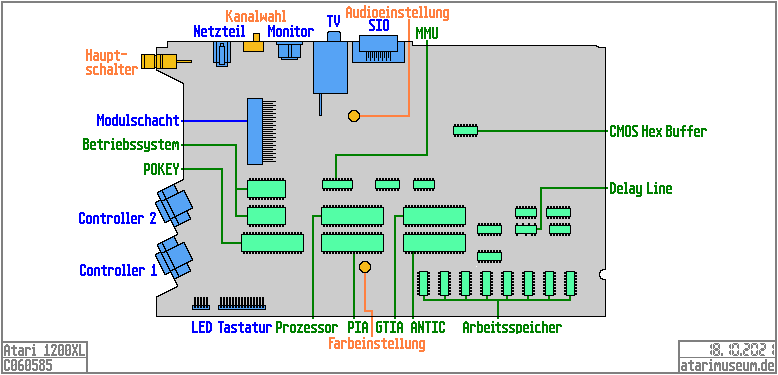778x375 pixels.
Task: Click the SIO label
Action: (x=379, y=25)
